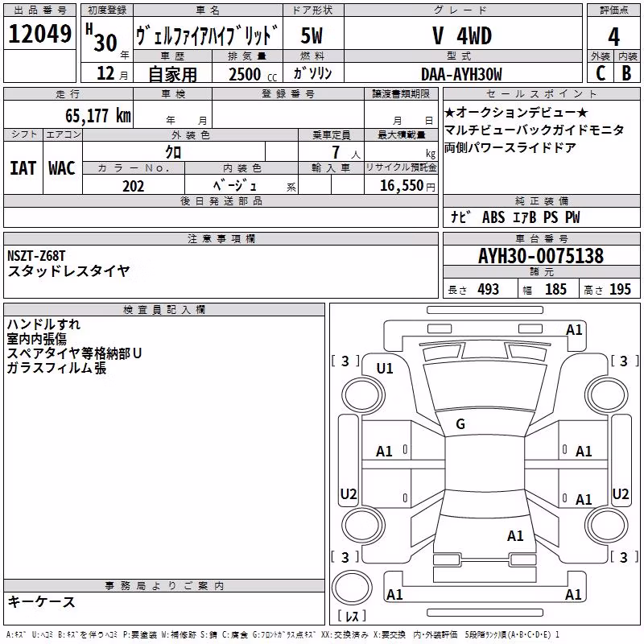Select color number 202

point(133,186)
